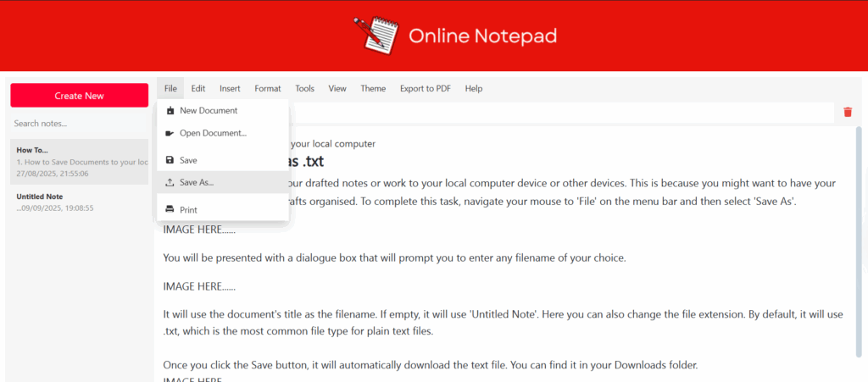Image resolution: width=868 pixels, height=382 pixels.
Task: Expand the View menu
Action: [x=337, y=88]
